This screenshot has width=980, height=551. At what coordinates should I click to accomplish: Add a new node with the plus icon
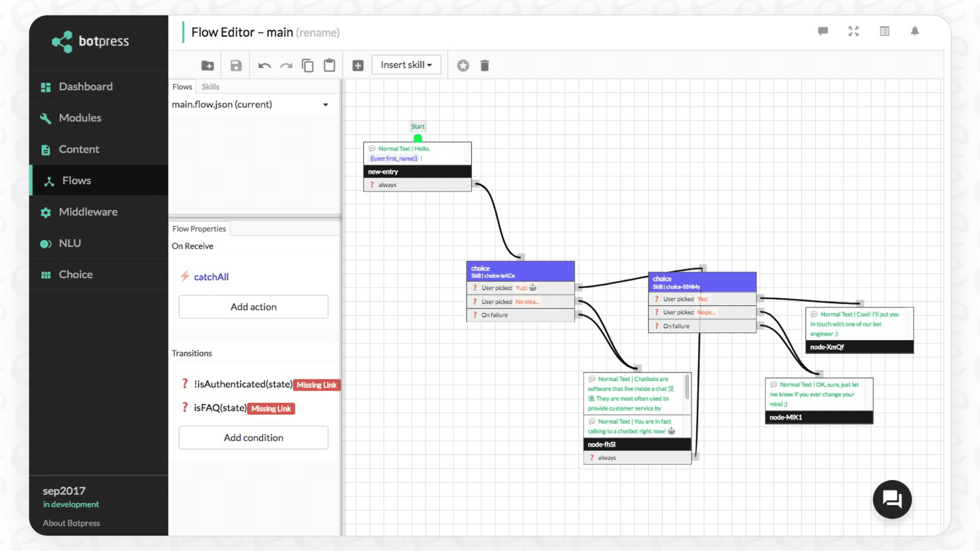click(358, 65)
